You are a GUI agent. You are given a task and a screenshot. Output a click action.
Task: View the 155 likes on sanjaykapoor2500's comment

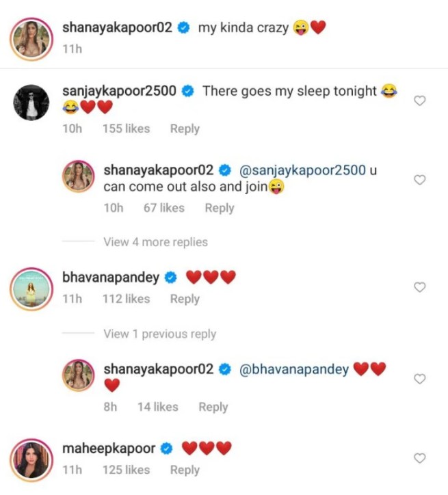click(126, 129)
